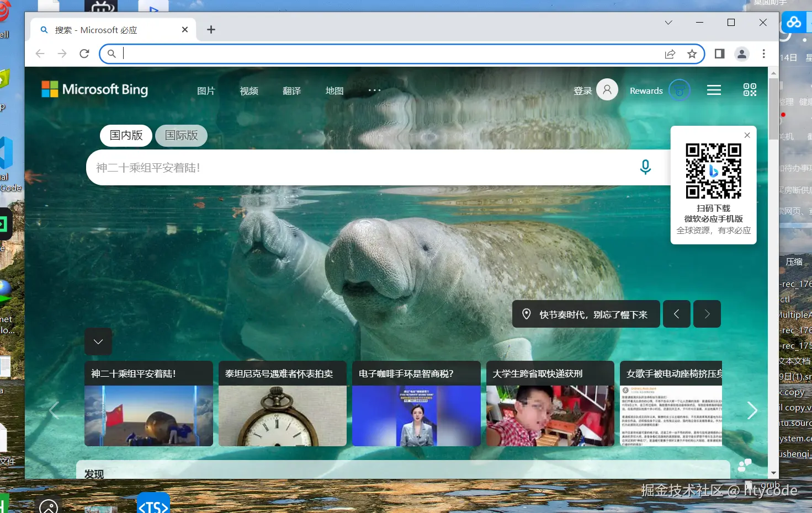
Task: Open the Chrome profile avatar
Action: pyautogui.click(x=742, y=54)
